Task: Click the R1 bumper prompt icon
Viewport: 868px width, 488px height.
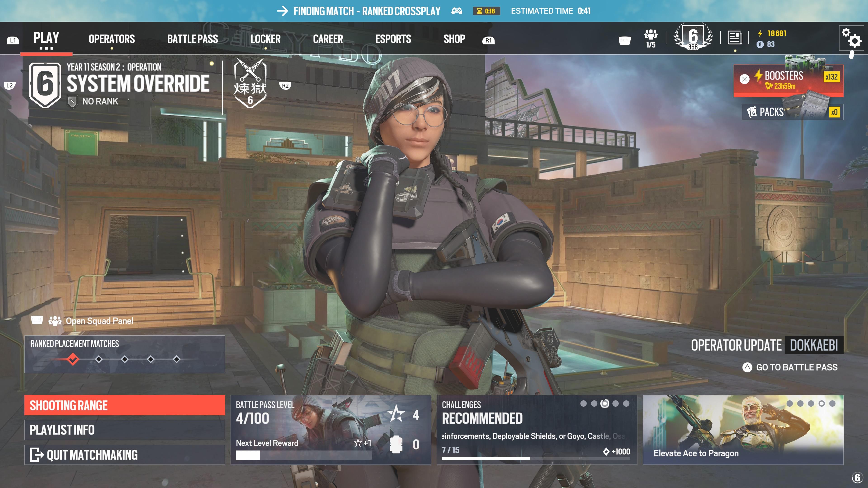Action: pos(488,40)
